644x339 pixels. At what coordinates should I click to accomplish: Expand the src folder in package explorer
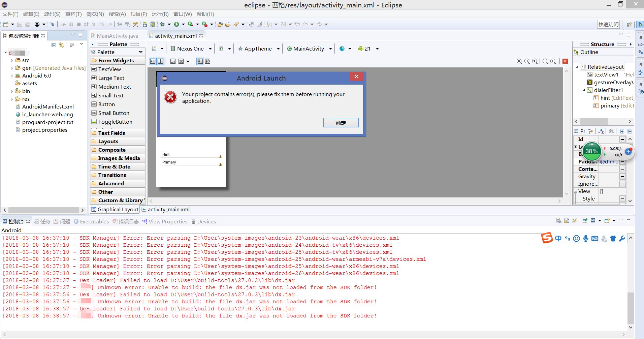click(x=12, y=60)
